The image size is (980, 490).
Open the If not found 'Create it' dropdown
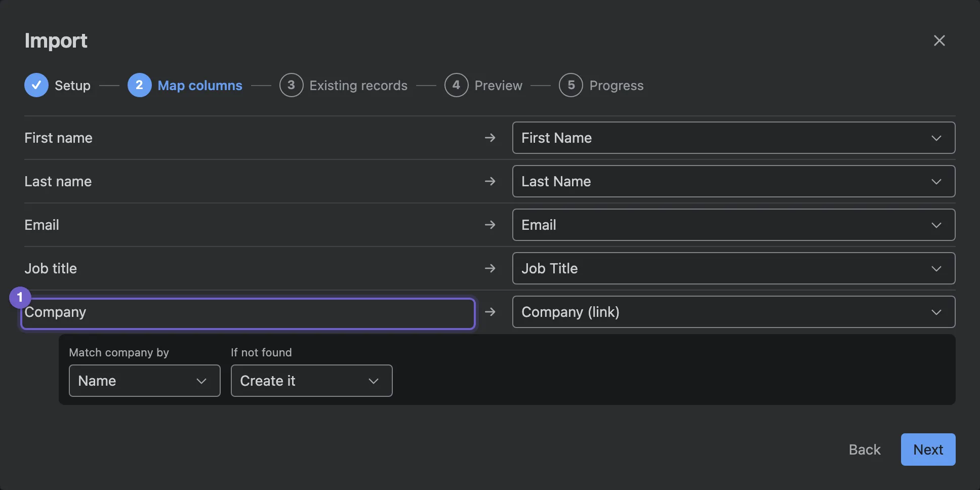312,381
